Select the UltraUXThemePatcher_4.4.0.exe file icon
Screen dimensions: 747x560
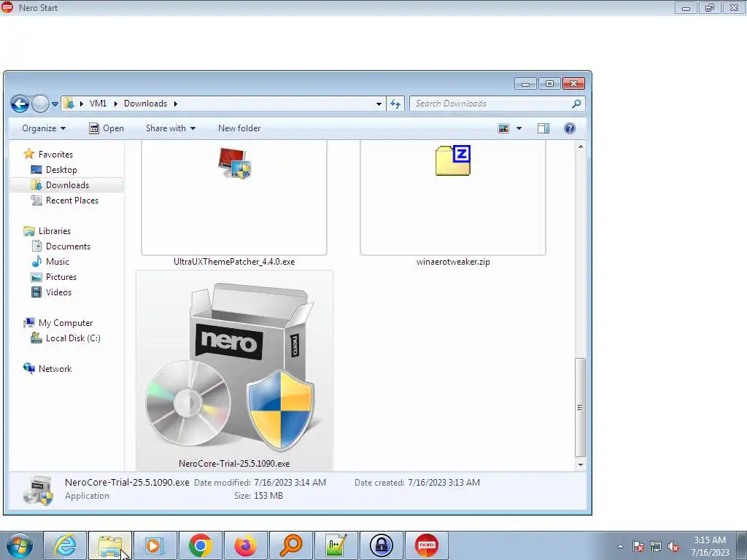pyautogui.click(x=234, y=163)
